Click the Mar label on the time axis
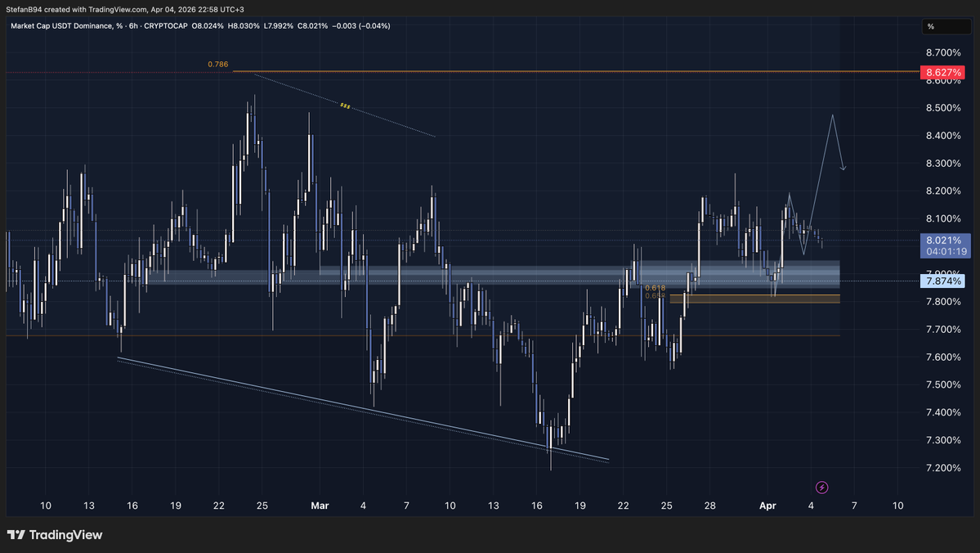 click(x=320, y=506)
